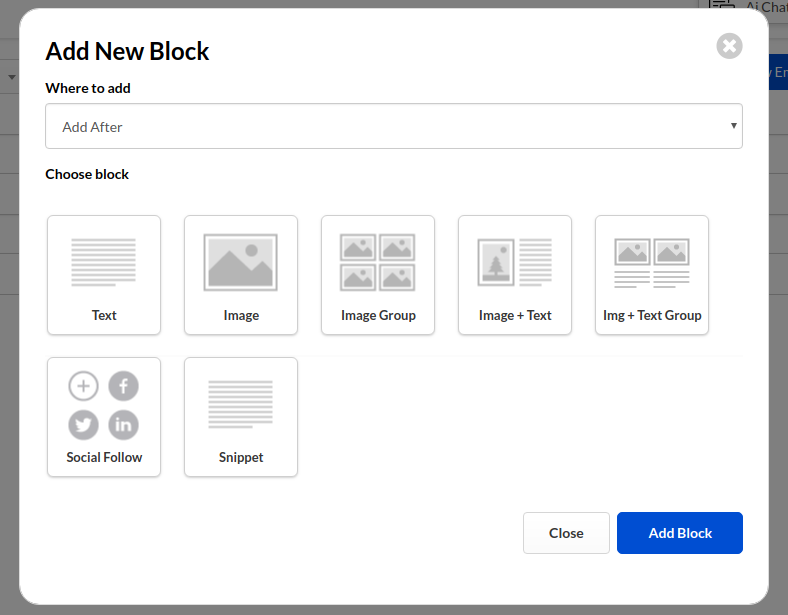Click the four-image grid thumbnail
Screen dimensions: 788x615
[x=377, y=262]
